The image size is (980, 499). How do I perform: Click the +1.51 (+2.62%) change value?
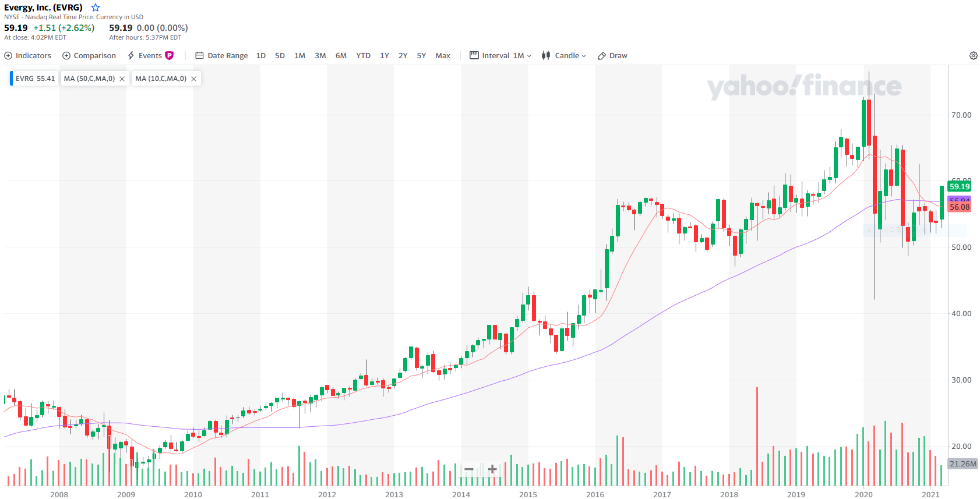pos(64,28)
